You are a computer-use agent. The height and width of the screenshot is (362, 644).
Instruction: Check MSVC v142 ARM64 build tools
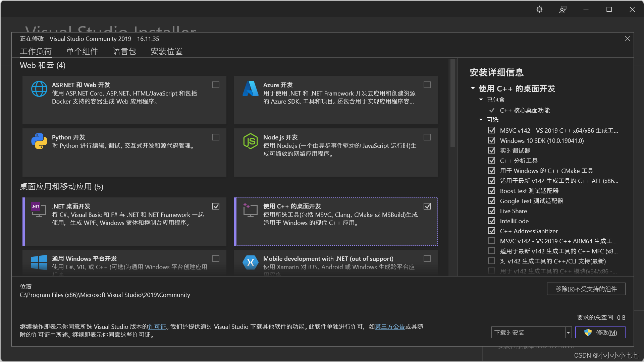coord(492,241)
